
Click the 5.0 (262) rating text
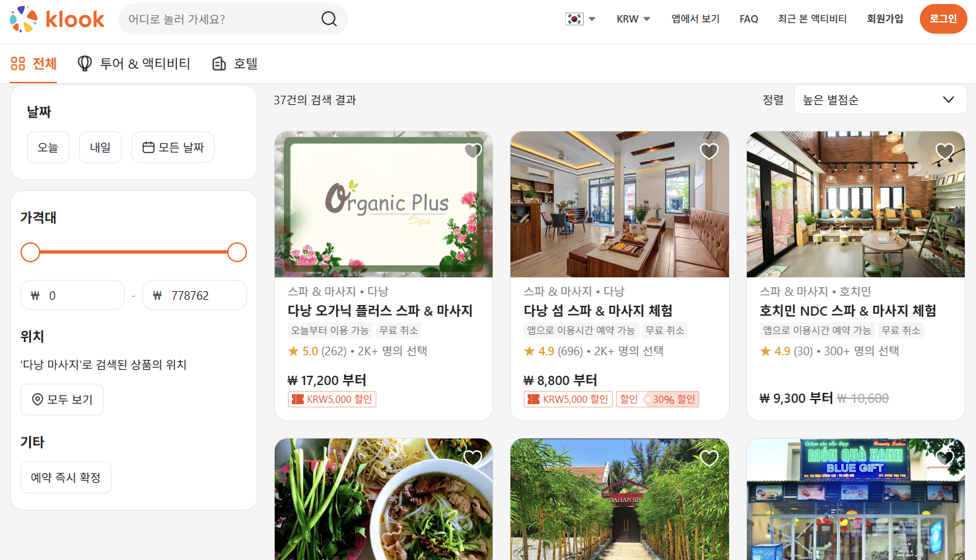317,351
